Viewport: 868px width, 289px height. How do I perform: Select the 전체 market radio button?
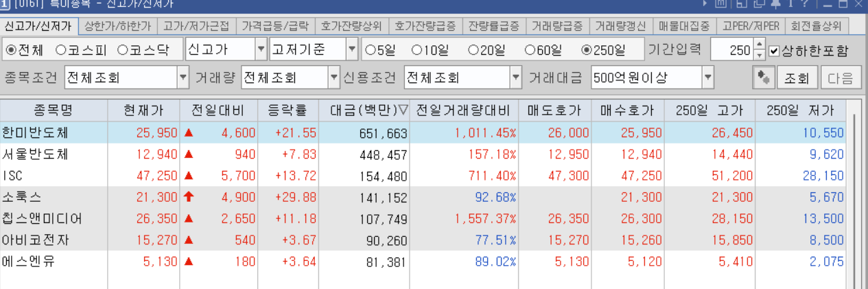coord(10,49)
